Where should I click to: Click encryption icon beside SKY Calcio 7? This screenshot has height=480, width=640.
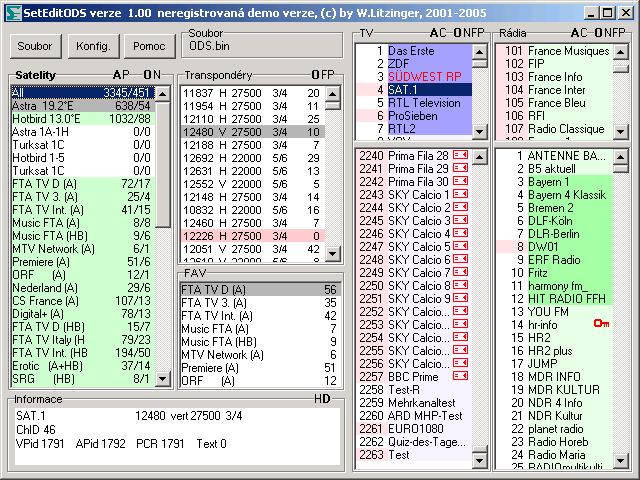[x=460, y=272]
